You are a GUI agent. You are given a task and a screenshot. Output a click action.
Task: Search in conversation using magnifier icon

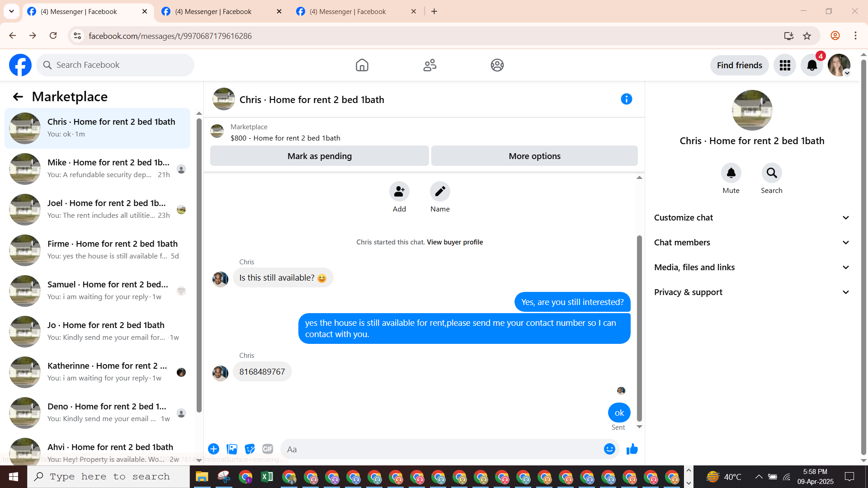coord(772,173)
